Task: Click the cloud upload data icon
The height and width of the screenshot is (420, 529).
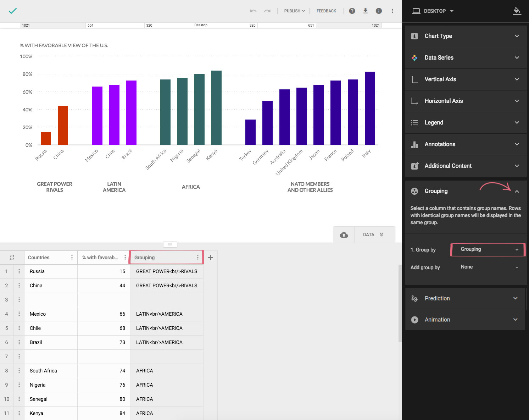Action: point(344,235)
